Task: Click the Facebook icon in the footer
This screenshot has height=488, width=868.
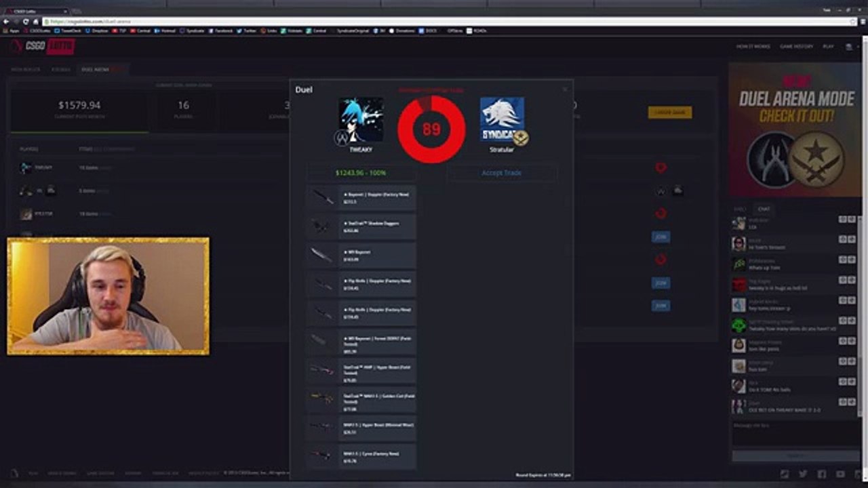Action: [822, 474]
